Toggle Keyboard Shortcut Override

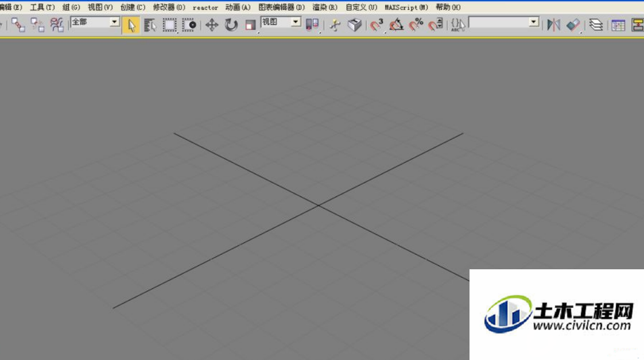(x=355, y=25)
